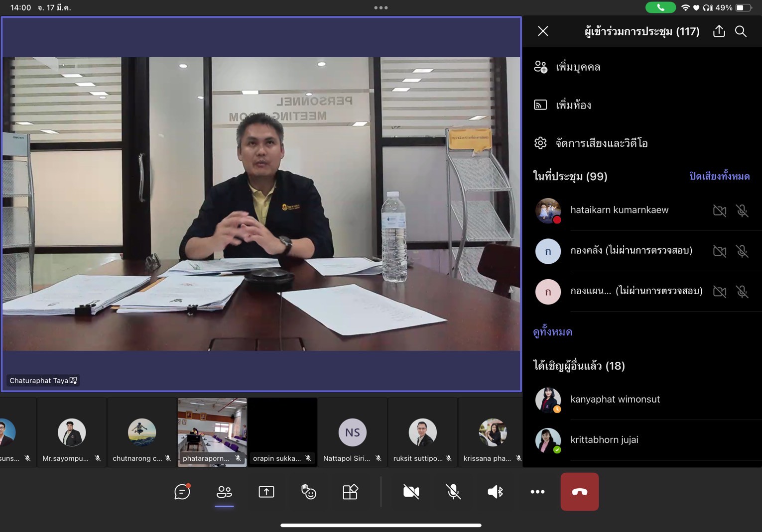Tap main video of Chaturaphat Taya

click(261, 204)
